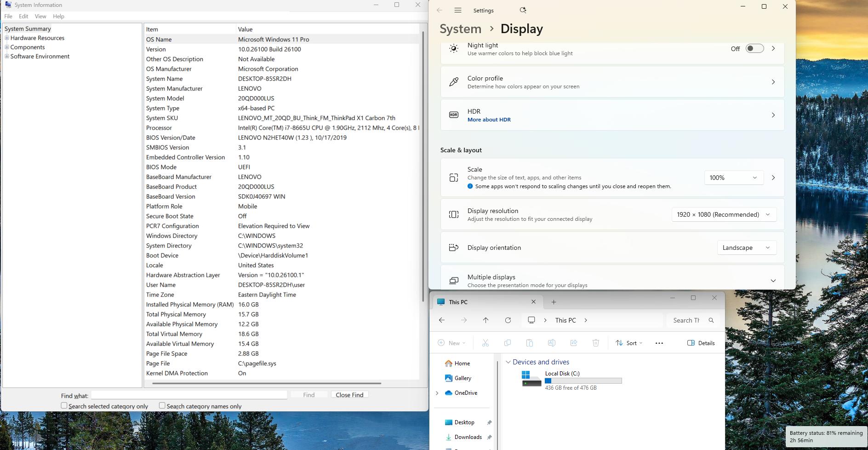Open the Settings hamburger navigation menu

coord(458,10)
